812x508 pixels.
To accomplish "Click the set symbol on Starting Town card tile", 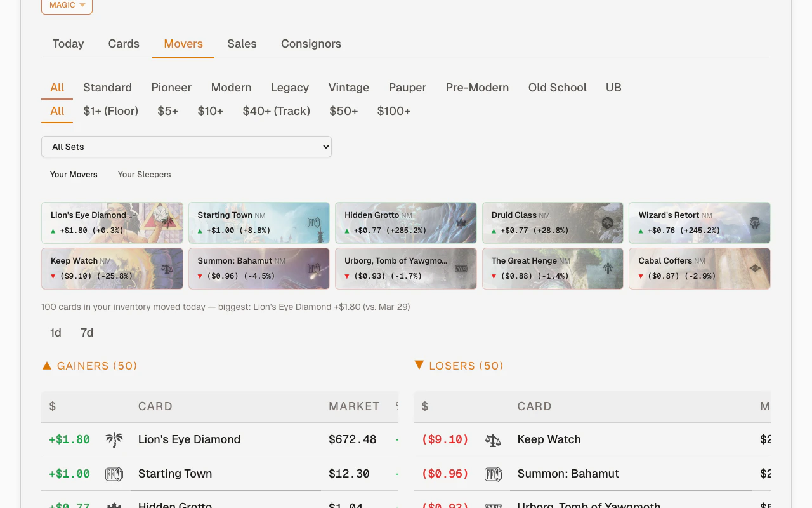I will 314,223.
